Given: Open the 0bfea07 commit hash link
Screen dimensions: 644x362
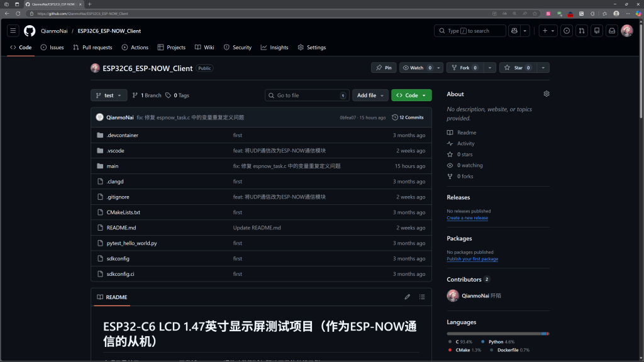Looking at the screenshot, I should pyautogui.click(x=347, y=118).
